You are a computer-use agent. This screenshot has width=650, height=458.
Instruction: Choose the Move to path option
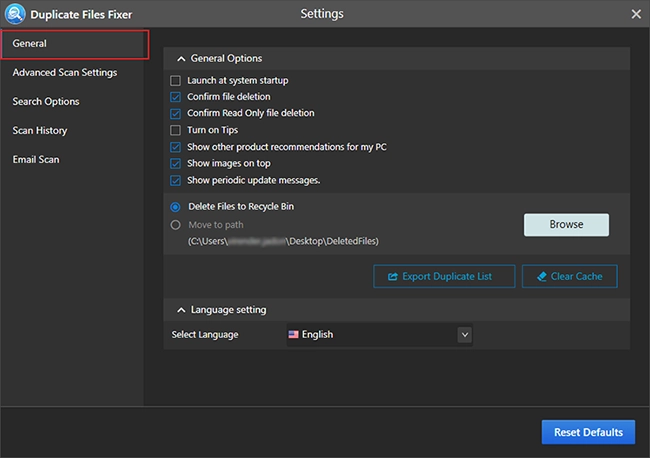(175, 225)
